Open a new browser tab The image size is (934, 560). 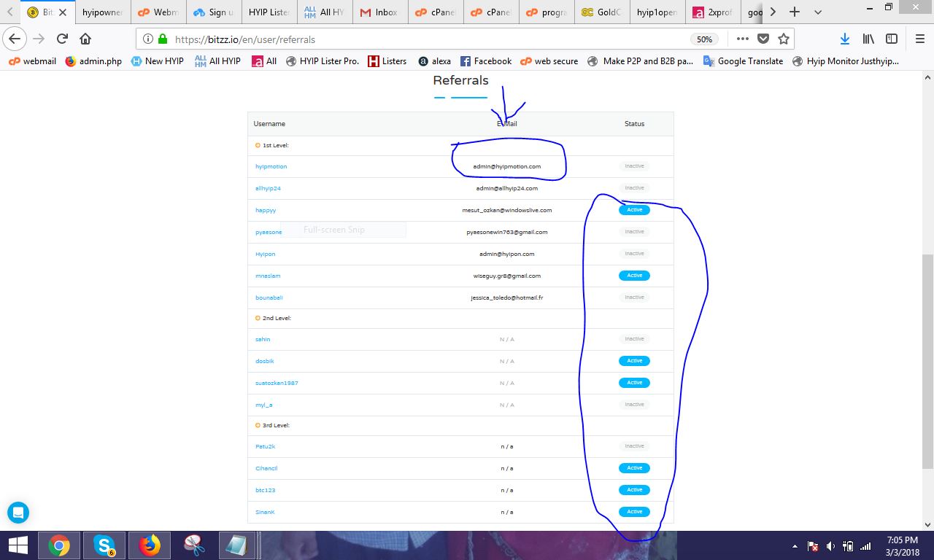(x=795, y=12)
